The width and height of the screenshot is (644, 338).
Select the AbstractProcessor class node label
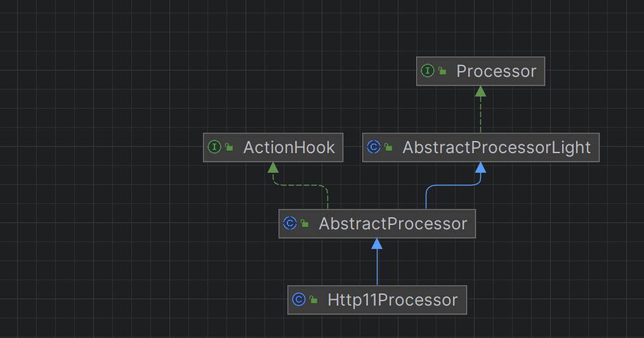click(x=393, y=223)
